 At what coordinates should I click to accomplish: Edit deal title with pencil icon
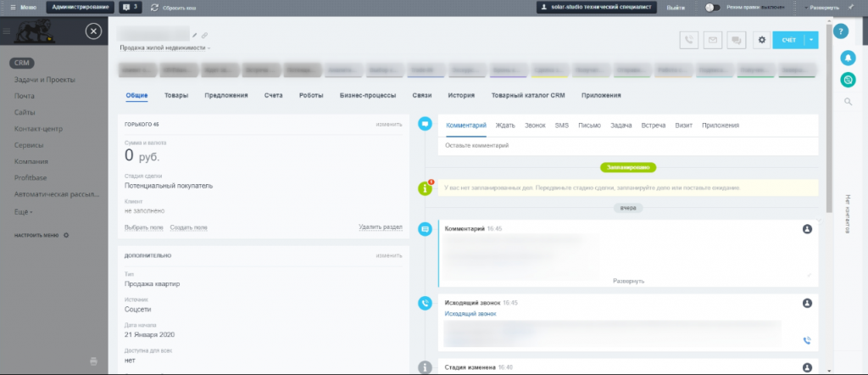[x=194, y=35]
